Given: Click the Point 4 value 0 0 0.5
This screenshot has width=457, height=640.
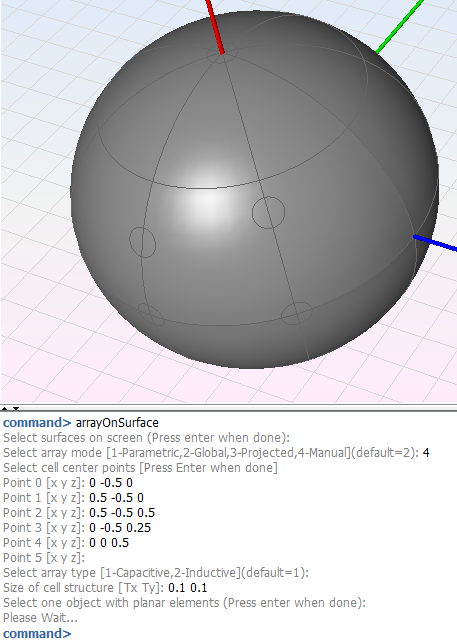Looking at the screenshot, I should pos(109,543).
